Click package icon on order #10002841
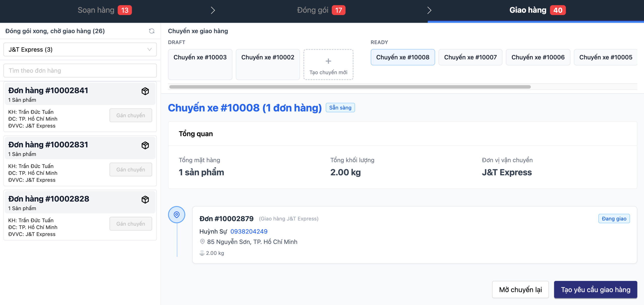 tap(145, 91)
